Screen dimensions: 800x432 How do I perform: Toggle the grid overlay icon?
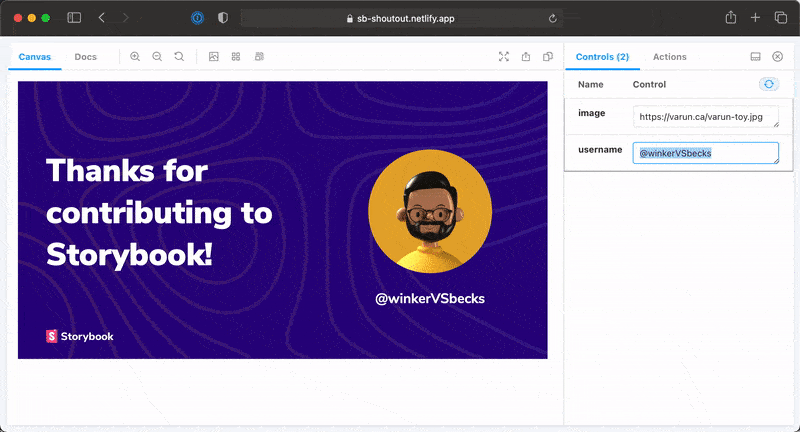236,57
